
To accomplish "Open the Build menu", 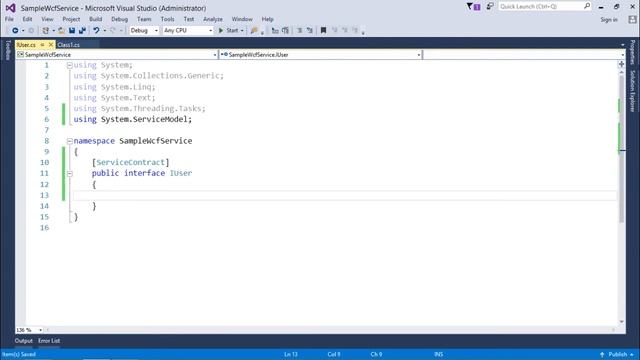I will click(x=96, y=19).
